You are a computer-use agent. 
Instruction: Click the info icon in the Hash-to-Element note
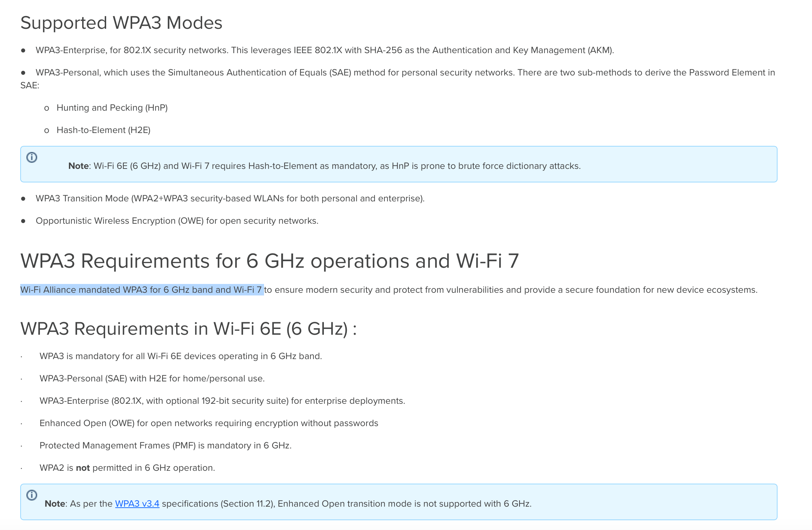(x=32, y=157)
